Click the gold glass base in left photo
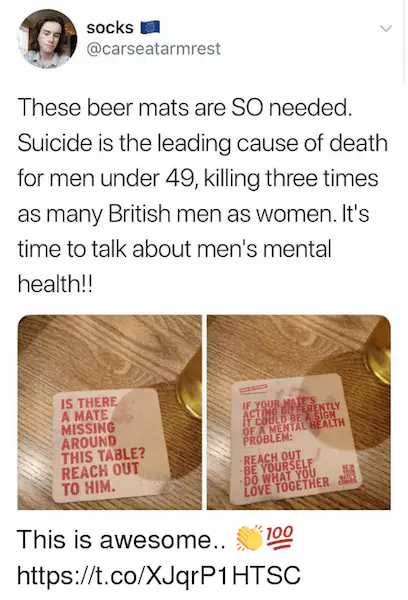 pos(189,385)
